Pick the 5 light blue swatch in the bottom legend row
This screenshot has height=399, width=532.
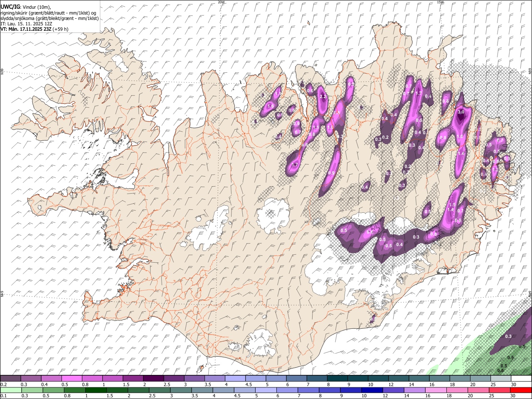(266, 390)
